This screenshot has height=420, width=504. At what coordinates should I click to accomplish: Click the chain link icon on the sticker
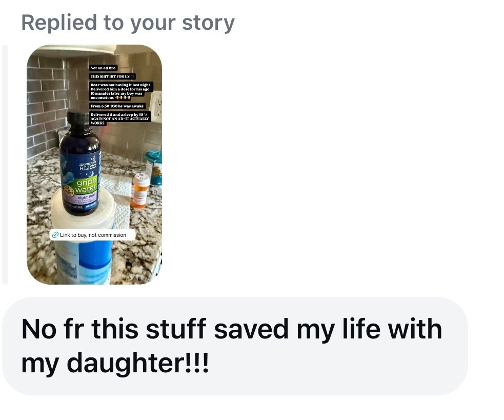click(55, 235)
